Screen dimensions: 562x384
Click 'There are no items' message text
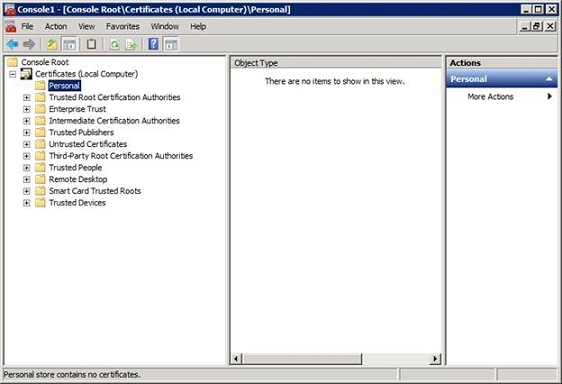(335, 81)
